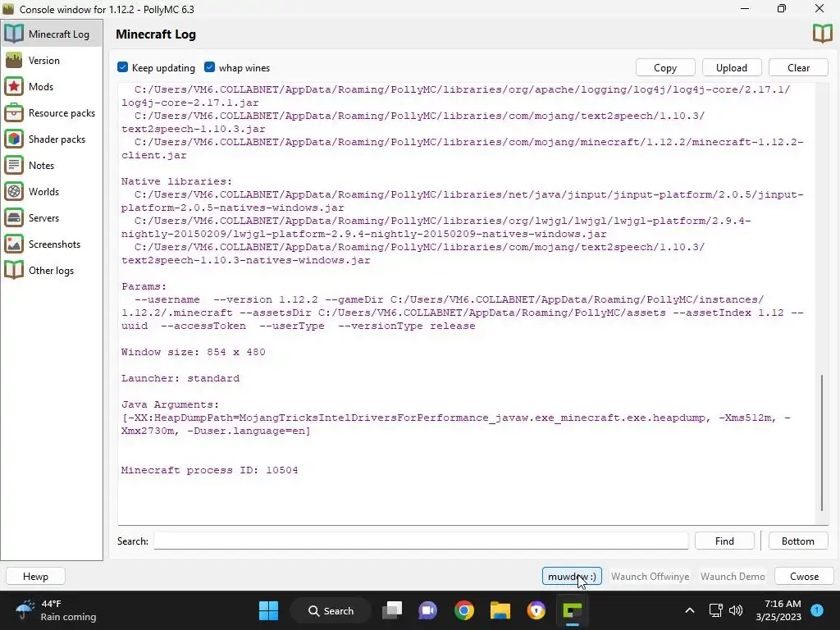Screen dimensions: 840x630
Task: Open the Worlds globe icon
Action: point(14,191)
